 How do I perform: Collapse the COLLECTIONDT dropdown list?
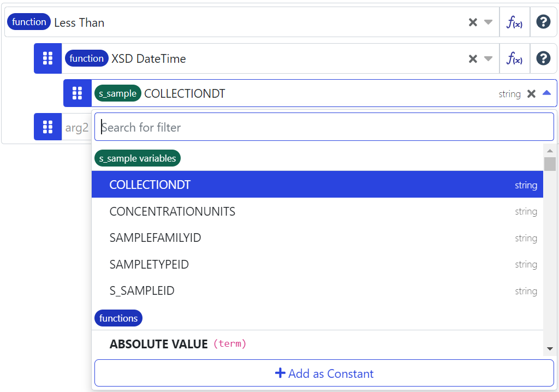pyautogui.click(x=546, y=93)
